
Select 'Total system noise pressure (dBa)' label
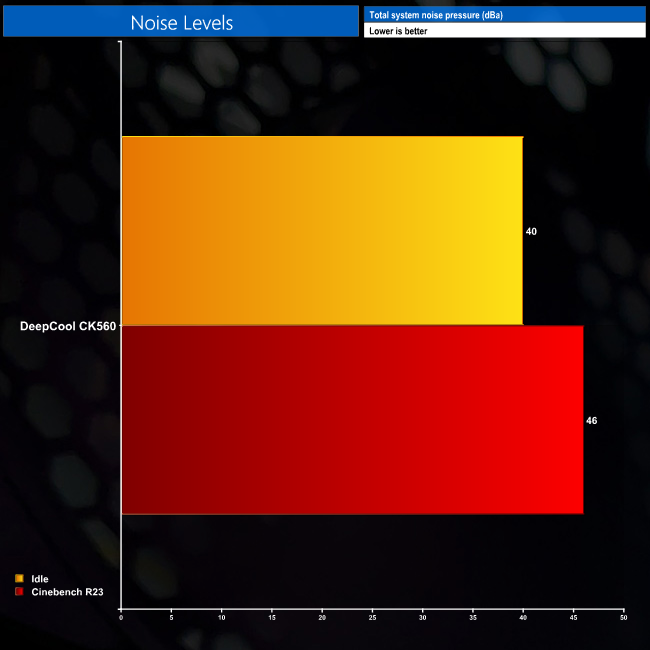[436, 15]
